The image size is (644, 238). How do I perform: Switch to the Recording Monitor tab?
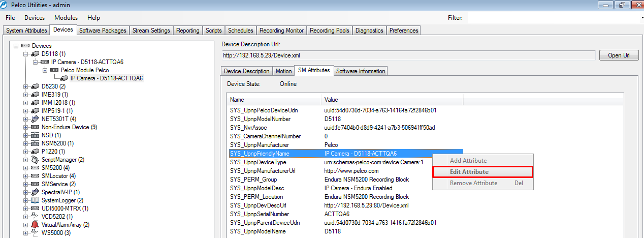(x=281, y=31)
